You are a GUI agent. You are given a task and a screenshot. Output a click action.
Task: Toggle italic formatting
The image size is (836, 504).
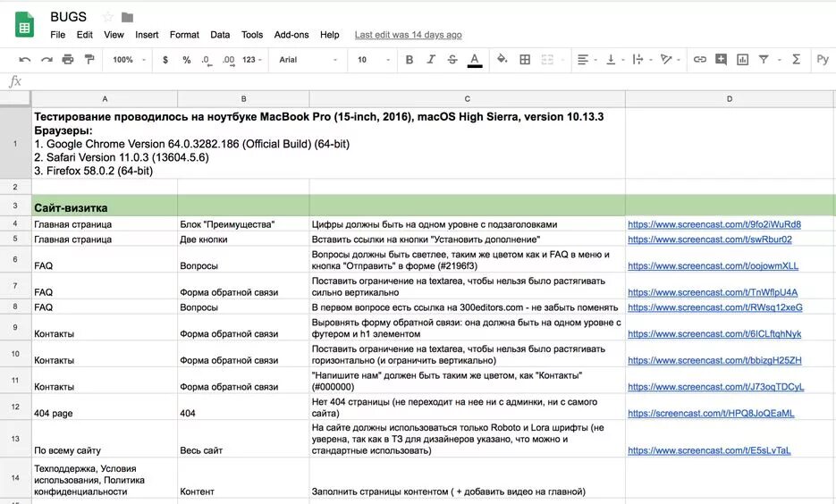431,60
